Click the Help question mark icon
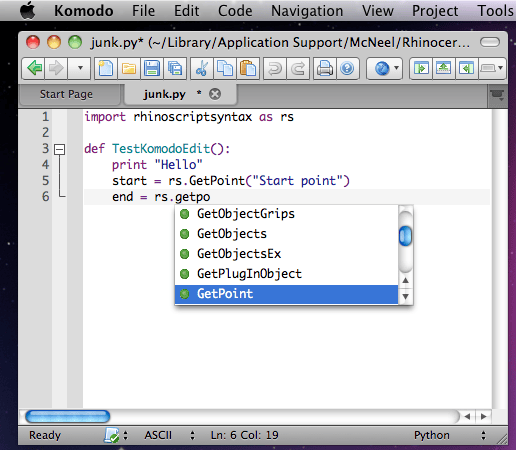Screen dimensions: 516x450 (347, 68)
